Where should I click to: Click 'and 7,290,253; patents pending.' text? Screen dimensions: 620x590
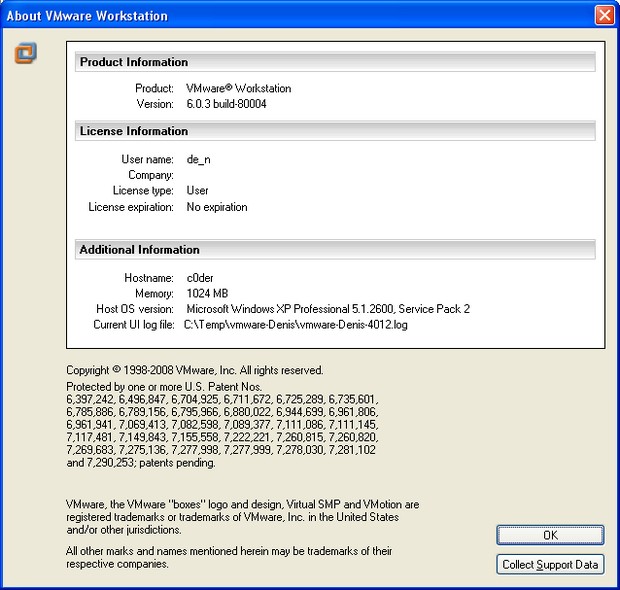(x=141, y=463)
